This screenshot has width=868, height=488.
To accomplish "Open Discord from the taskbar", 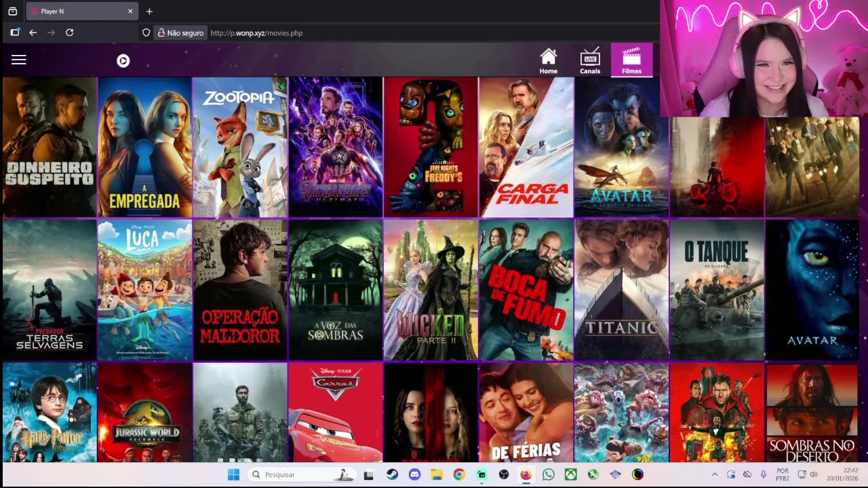I will tap(414, 474).
